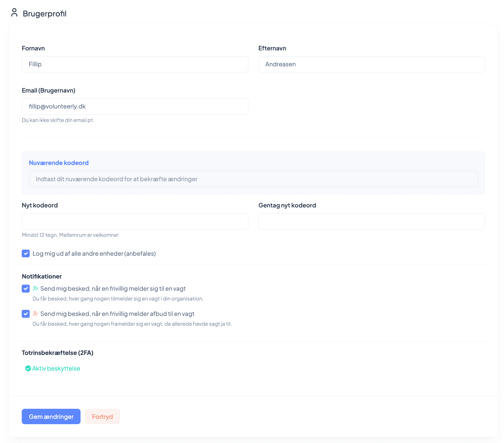Click the Gentag nyt kodeord field
504x443 pixels.
(x=372, y=221)
